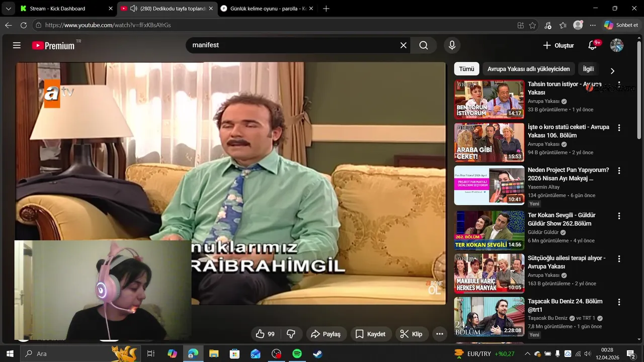Select the İlgili filter chip
644x362 pixels.
click(x=588, y=69)
